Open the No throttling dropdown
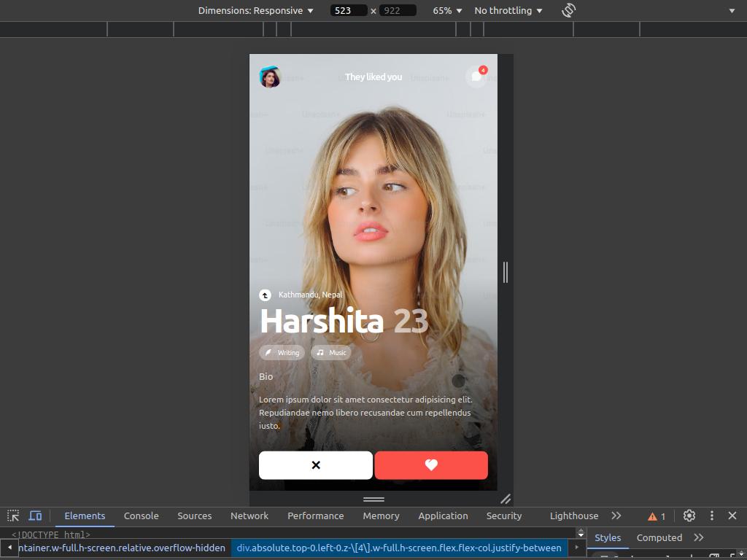This screenshot has width=747, height=560. coord(508,10)
